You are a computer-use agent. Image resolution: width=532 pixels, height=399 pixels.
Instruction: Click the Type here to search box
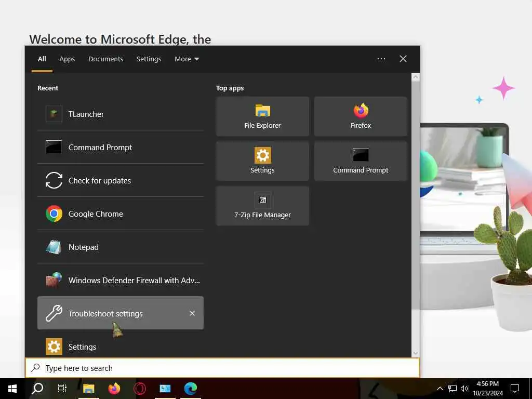pyautogui.click(x=222, y=368)
